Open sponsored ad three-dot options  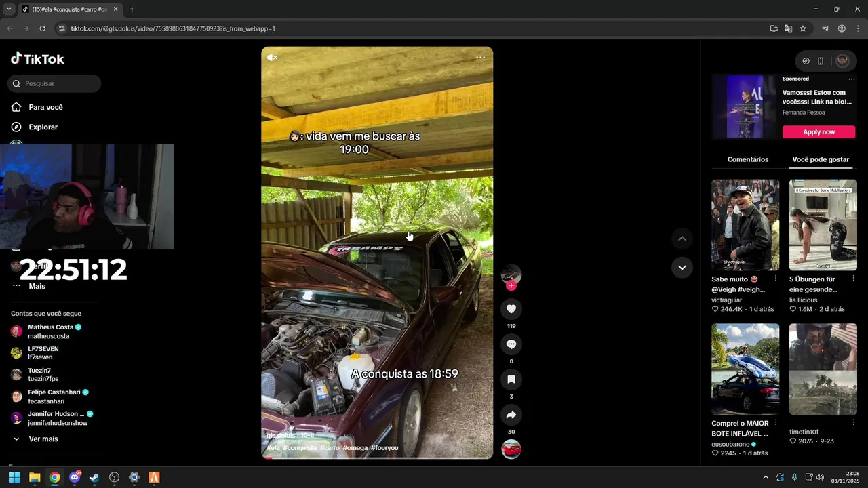tap(852, 79)
